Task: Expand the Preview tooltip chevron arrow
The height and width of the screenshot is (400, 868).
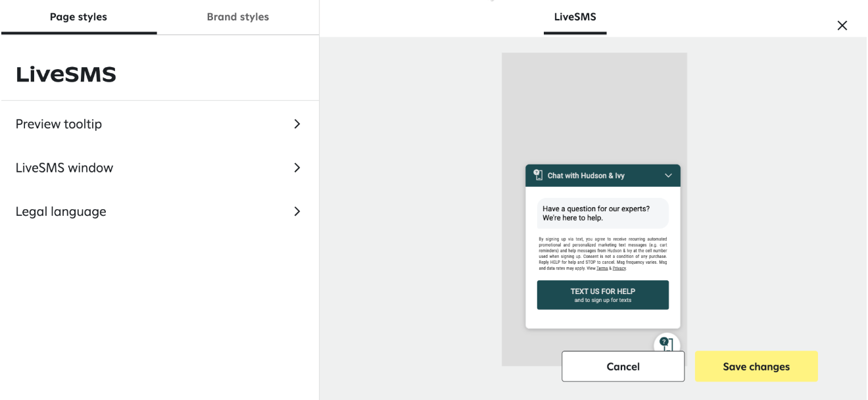Action: click(x=297, y=124)
